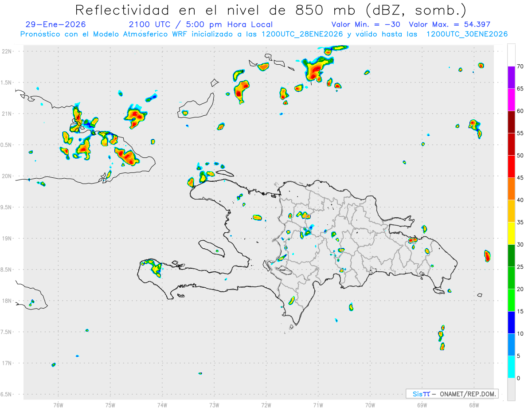Click the latitude label '18N'
Image resolution: width=532 pixels, height=411 pixels.
coord(8,301)
